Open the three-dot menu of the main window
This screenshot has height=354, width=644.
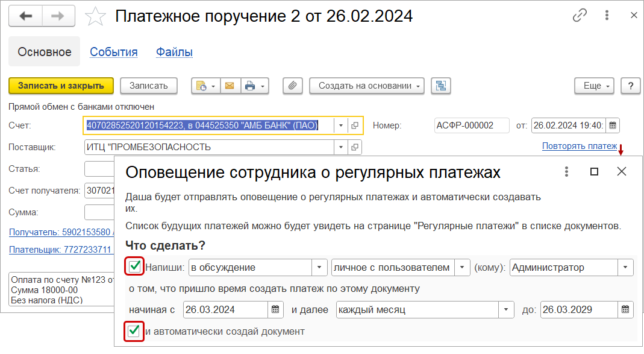(607, 16)
